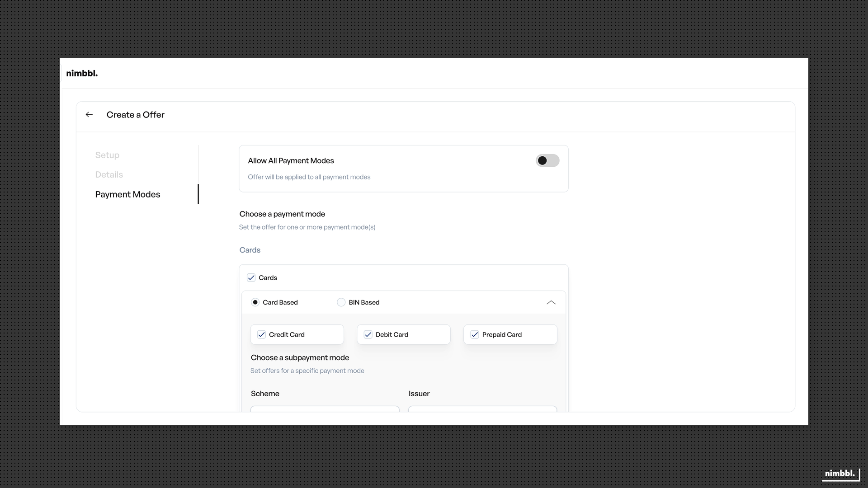
Task: Click the toggle knob for payment modes
Action: [x=542, y=160]
